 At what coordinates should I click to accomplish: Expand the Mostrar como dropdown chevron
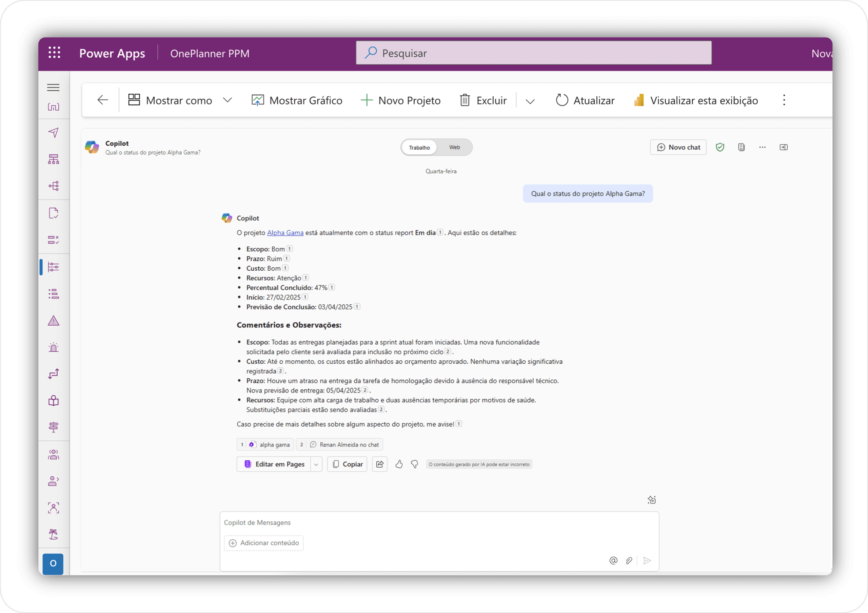tap(227, 100)
